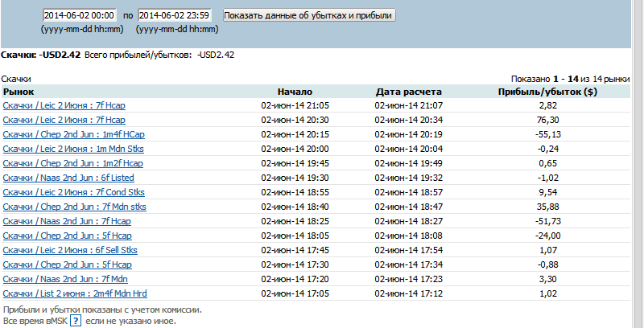Open Скачки / Leic 2 Июня : 6f Sell Stks
644x328 pixels.
70,250
